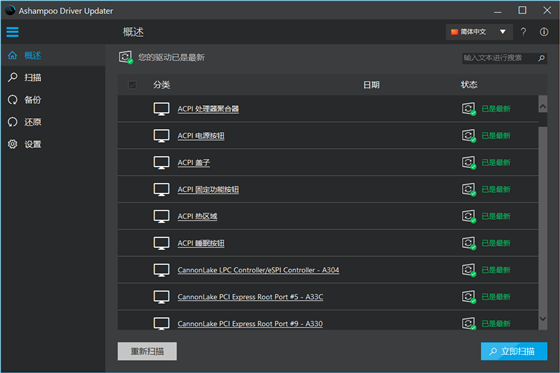
Task: Open the ACPI 固定功能按钮 driver link
Action: tap(208, 189)
